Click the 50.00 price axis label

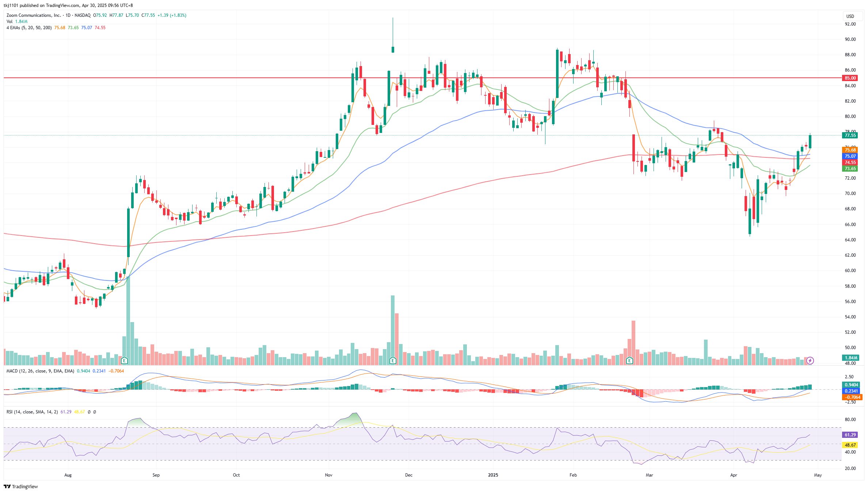(850, 348)
